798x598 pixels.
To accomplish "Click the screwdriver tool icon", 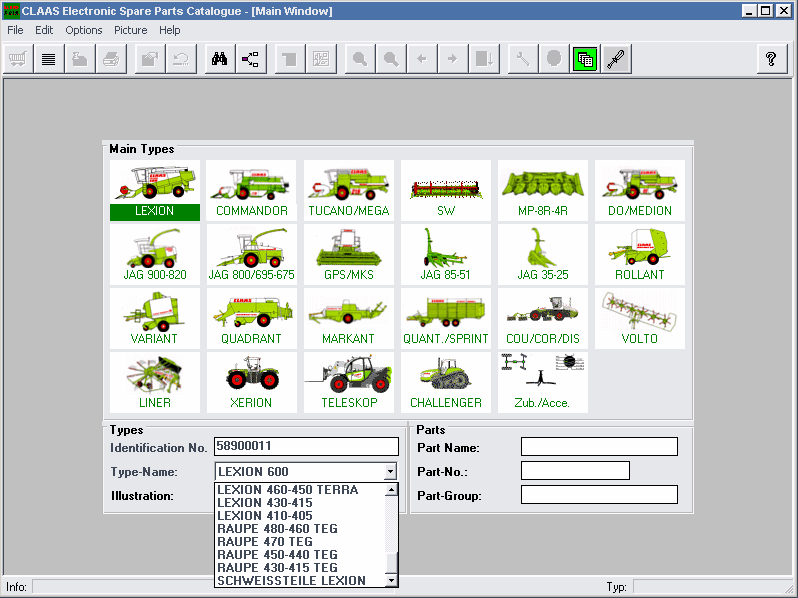I will (616, 59).
